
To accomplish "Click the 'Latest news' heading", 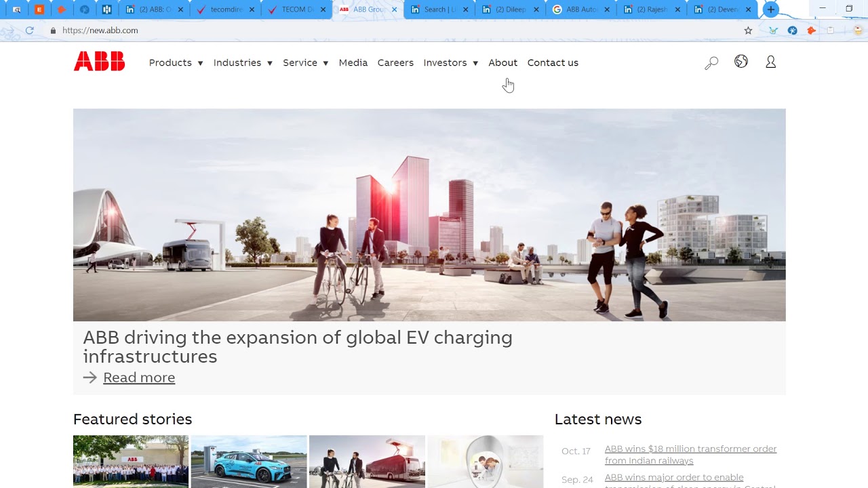I will (x=598, y=420).
